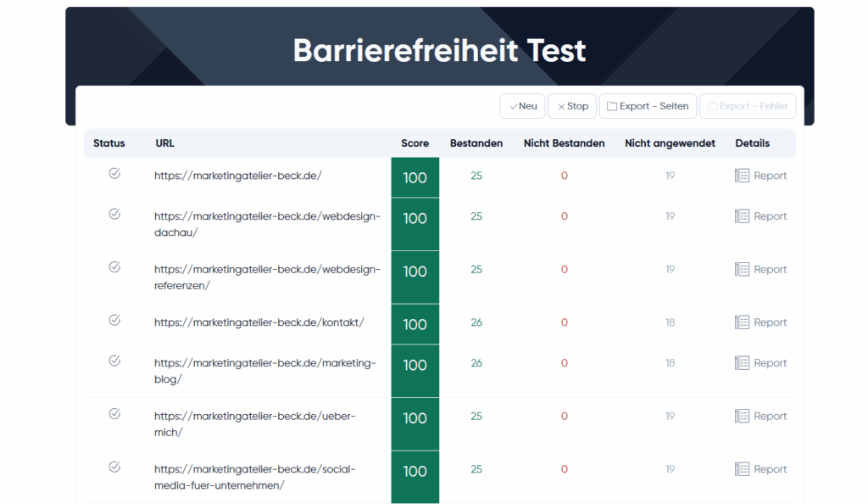Click the Export - Fehler button
868x504 pixels.
coord(748,106)
